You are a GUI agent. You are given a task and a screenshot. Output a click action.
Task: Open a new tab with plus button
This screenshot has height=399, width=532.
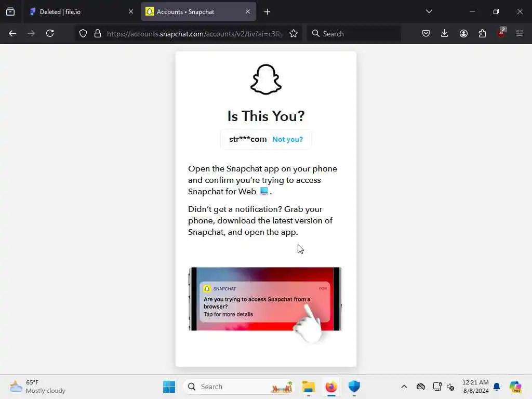(268, 12)
